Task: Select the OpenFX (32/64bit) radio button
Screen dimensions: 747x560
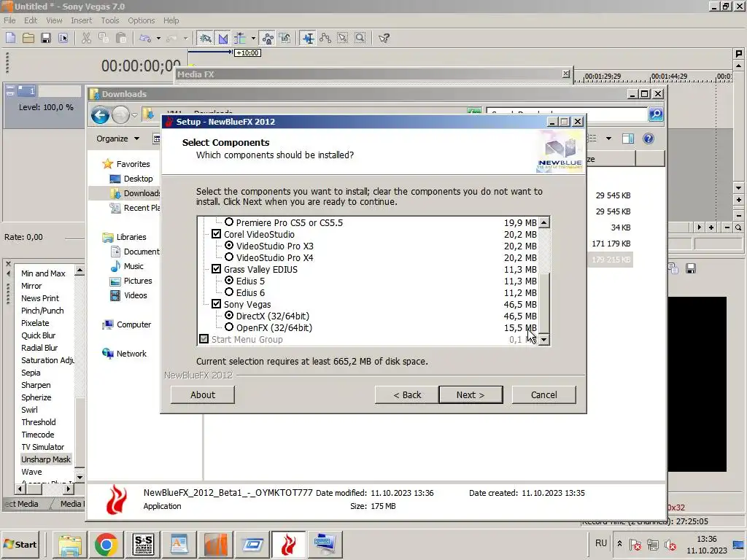Action: (229, 327)
